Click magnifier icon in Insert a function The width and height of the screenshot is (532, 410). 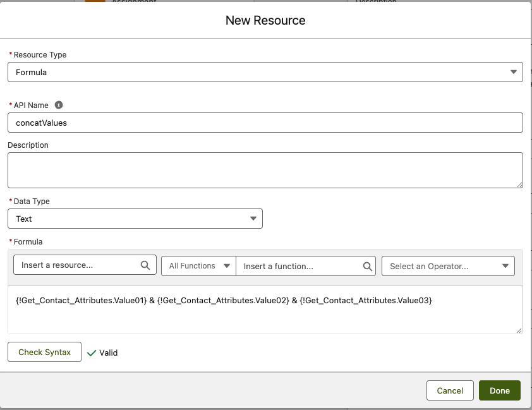click(368, 267)
